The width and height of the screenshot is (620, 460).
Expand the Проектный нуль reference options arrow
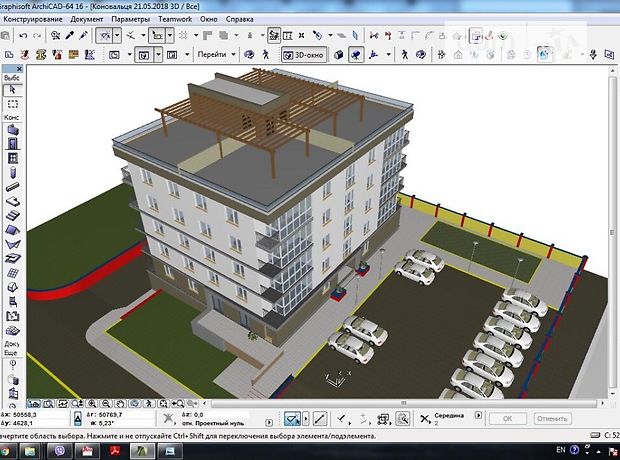point(269,423)
